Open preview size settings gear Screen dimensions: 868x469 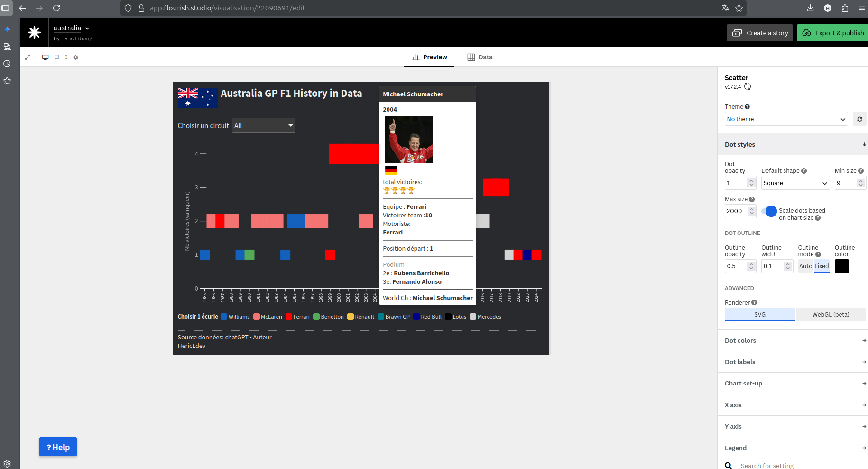click(x=75, y=57)
